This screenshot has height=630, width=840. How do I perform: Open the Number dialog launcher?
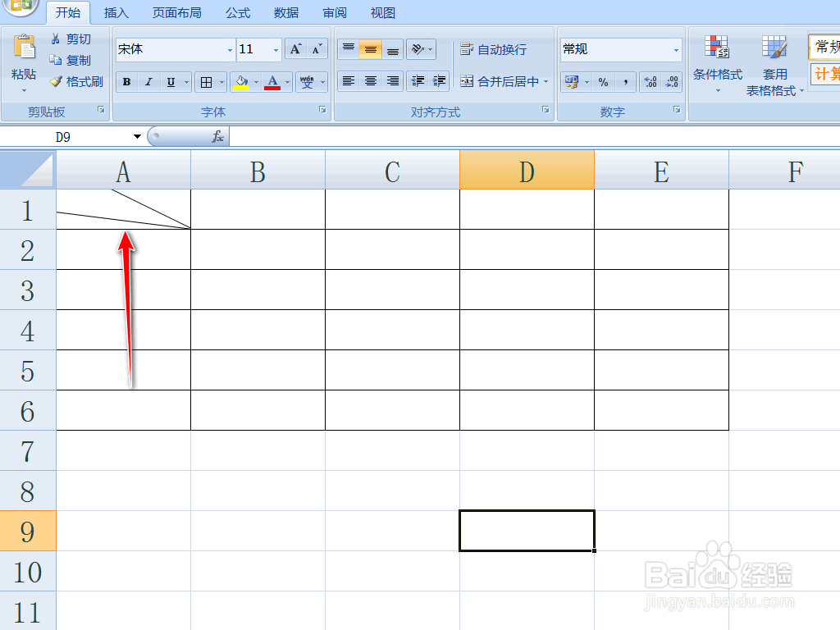[x=677, y=109]
